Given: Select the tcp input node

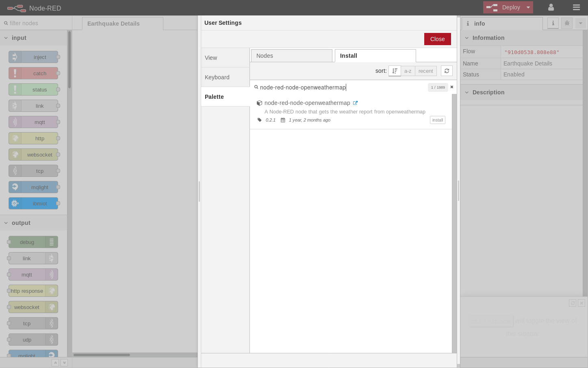Looking at the screenshot, I should [x=33, y=171].
